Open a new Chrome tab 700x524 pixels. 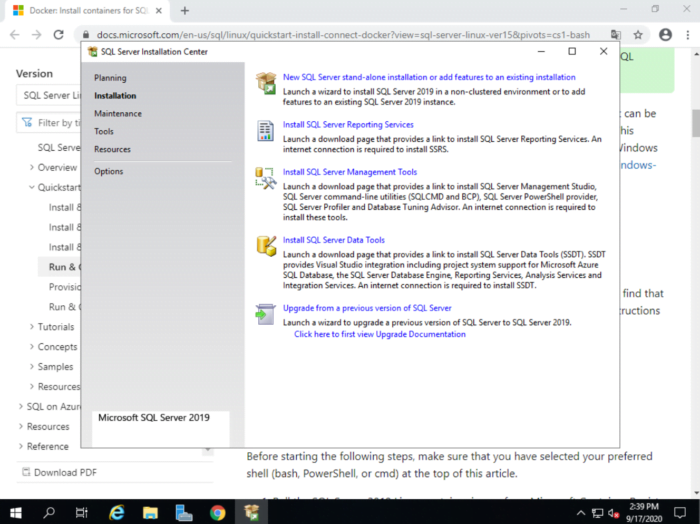click(x=185, y=11)
